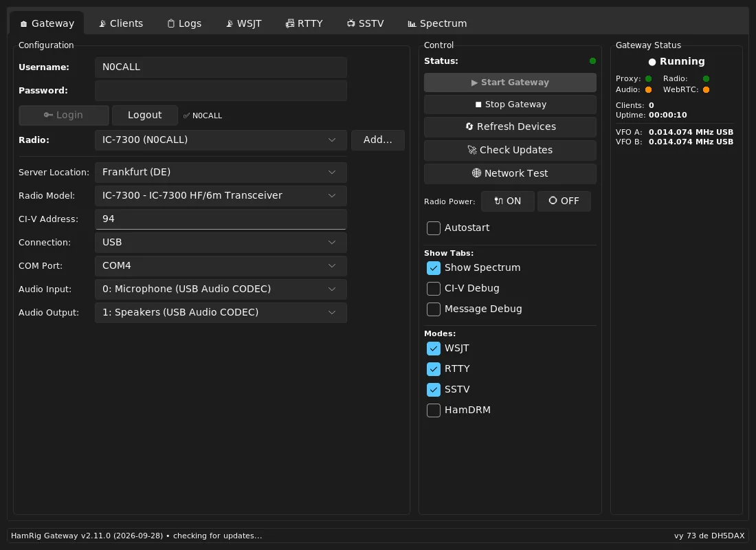
Task: Switch to the Logs tab
Action: pos(184,23)
